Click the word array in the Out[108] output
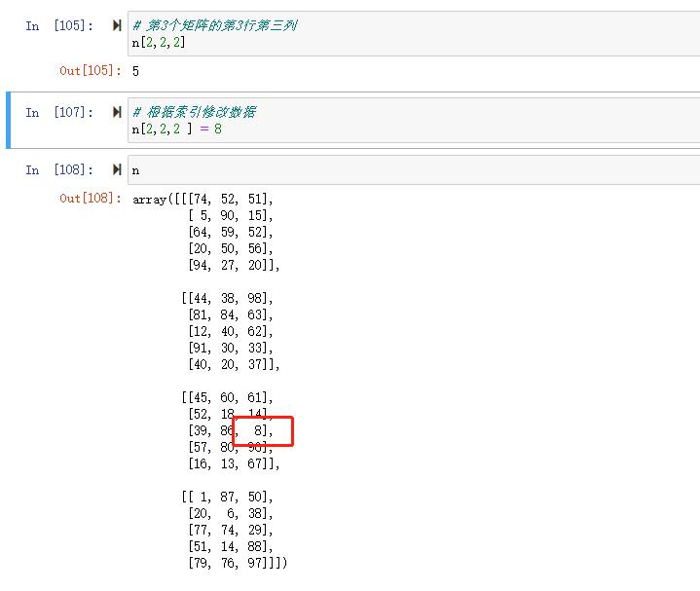 pyautogui.click(x=150, y=200)
